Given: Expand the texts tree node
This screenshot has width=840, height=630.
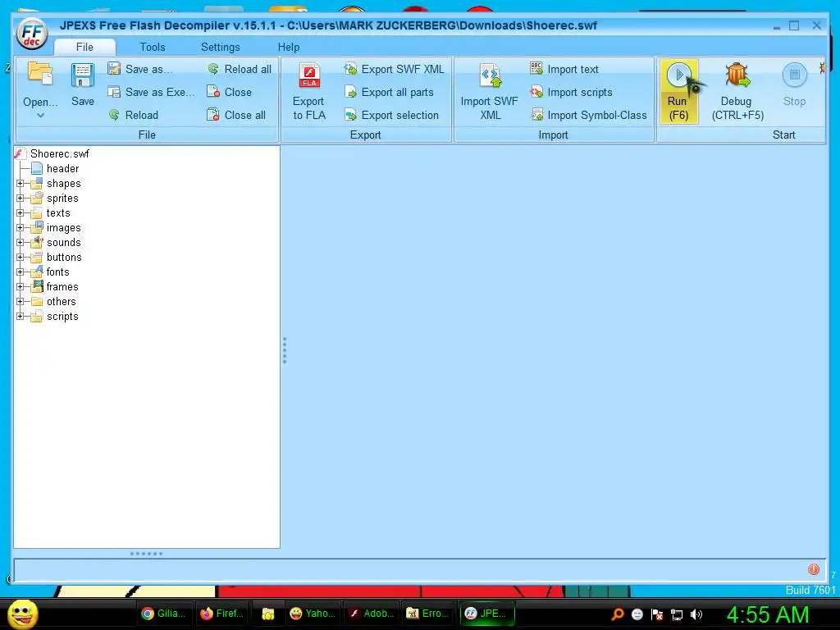Looking at the screenshot, I should pos(20,212).
